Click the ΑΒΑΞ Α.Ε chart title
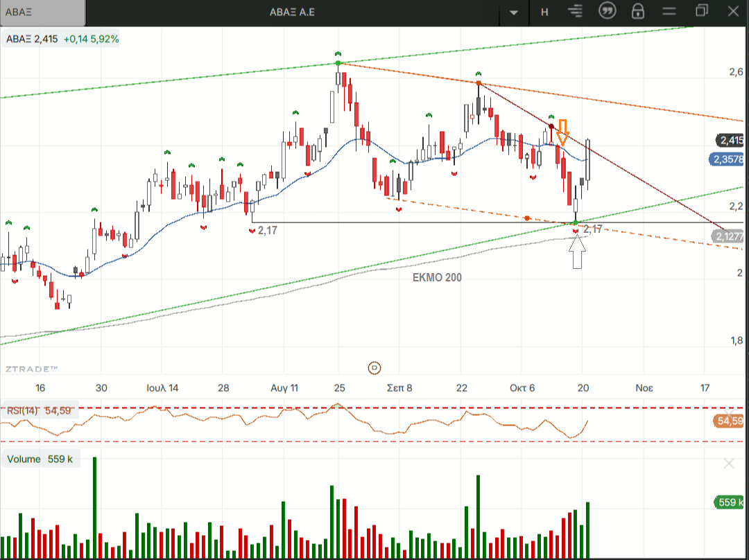This screenshot has height=560, width=749. [292, 12]
